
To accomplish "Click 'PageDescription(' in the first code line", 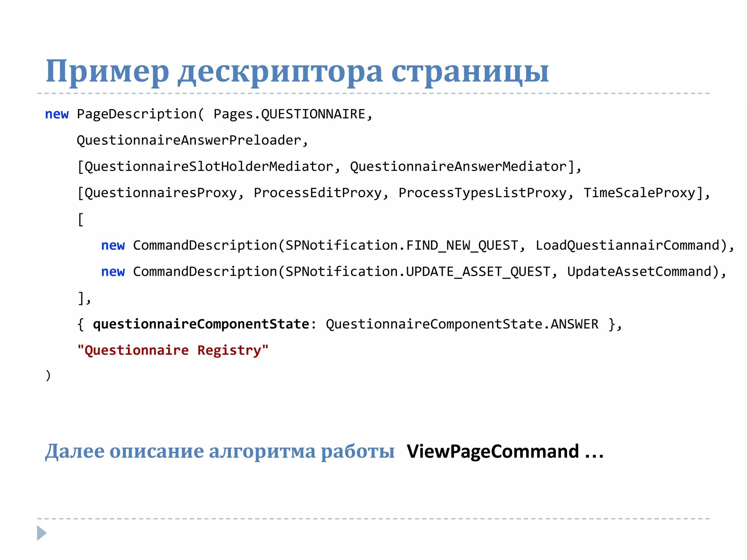I will (x=140, y=114).
